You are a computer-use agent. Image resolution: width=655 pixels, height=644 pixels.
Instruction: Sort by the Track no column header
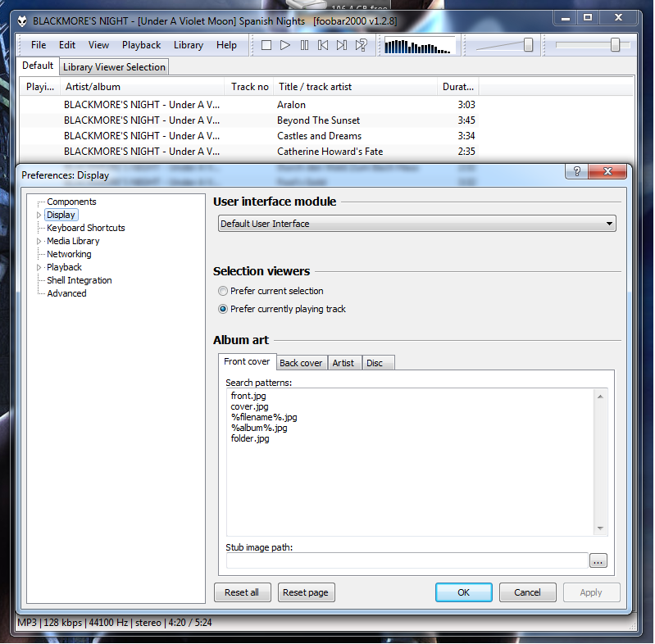249,87
